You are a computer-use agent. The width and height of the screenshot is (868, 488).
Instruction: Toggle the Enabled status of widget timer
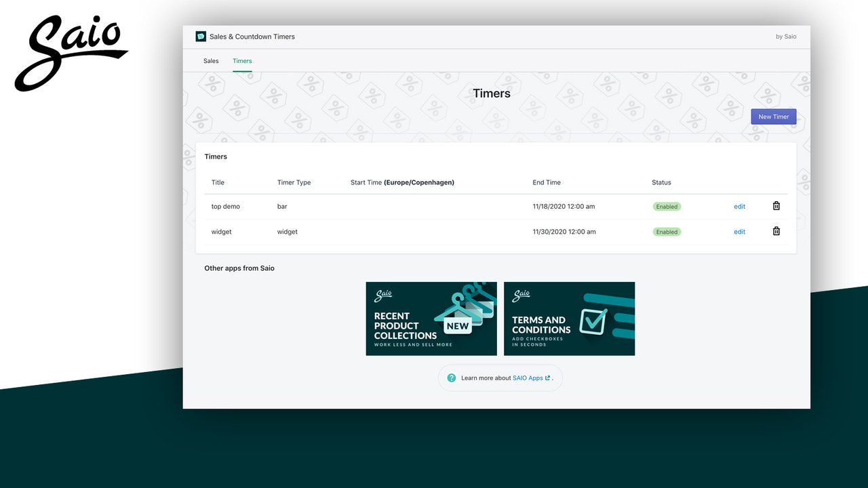tap(667, 231)
